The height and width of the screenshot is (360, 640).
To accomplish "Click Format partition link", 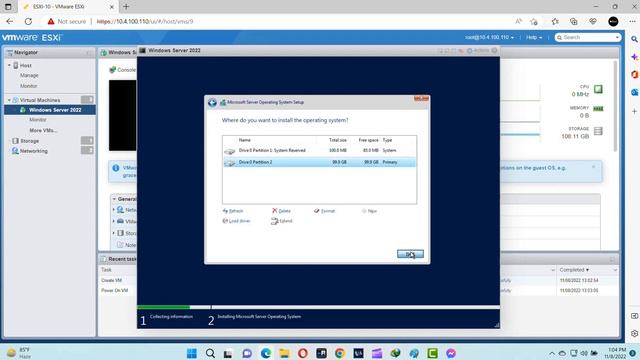I will pyautogui.click(x=324, y=211).
